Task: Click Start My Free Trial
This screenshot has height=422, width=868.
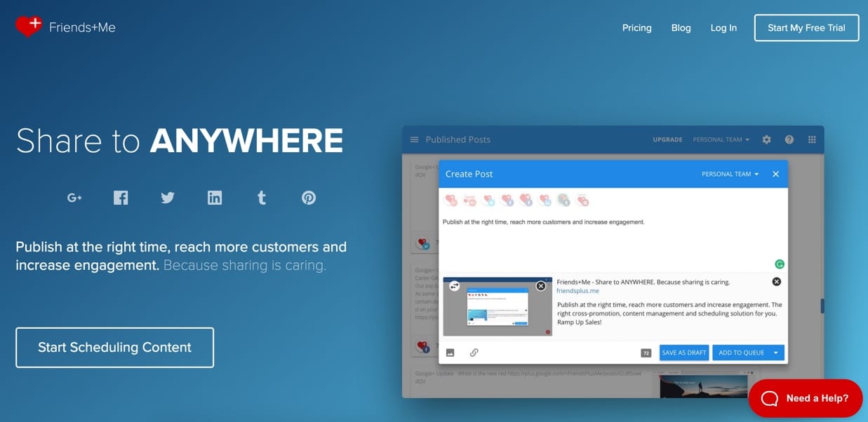Action: [x=806, y=28]
